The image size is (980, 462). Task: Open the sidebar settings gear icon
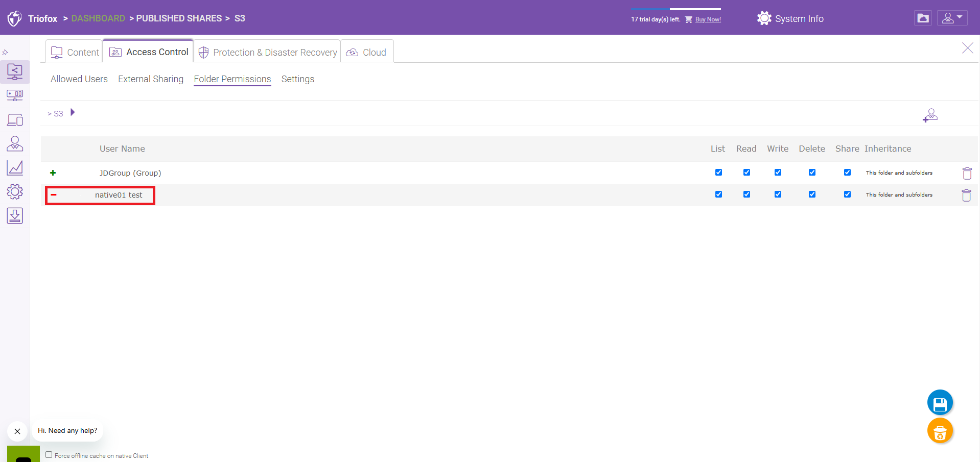15,191
